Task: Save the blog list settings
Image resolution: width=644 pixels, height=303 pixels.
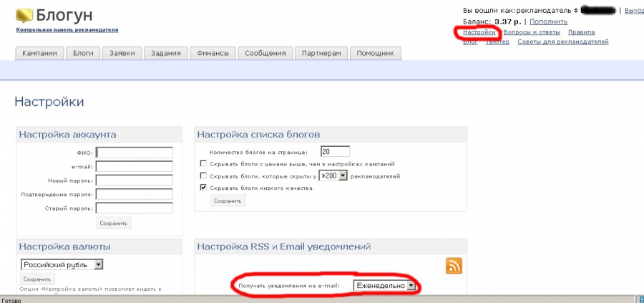Action: (x=228, y=201)
